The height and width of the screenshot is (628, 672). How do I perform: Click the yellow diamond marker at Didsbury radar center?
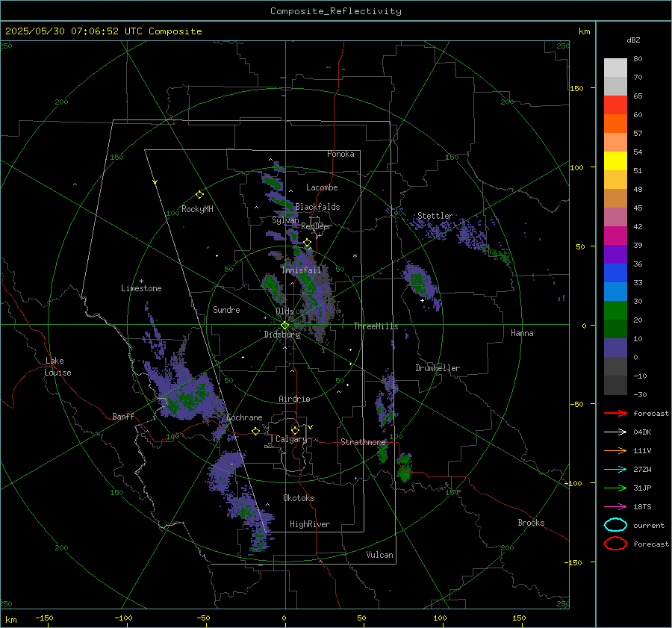point(284,326)
